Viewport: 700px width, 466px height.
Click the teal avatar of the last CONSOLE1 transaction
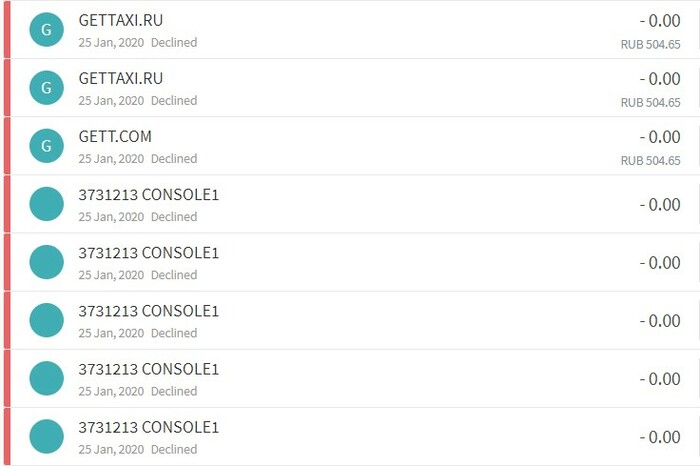coord(46,436)
